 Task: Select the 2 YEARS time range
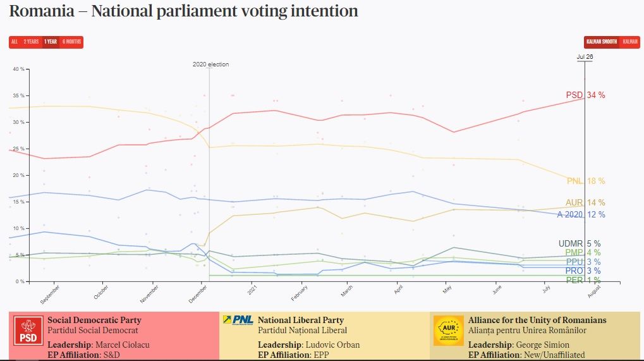tap(31, 42)
